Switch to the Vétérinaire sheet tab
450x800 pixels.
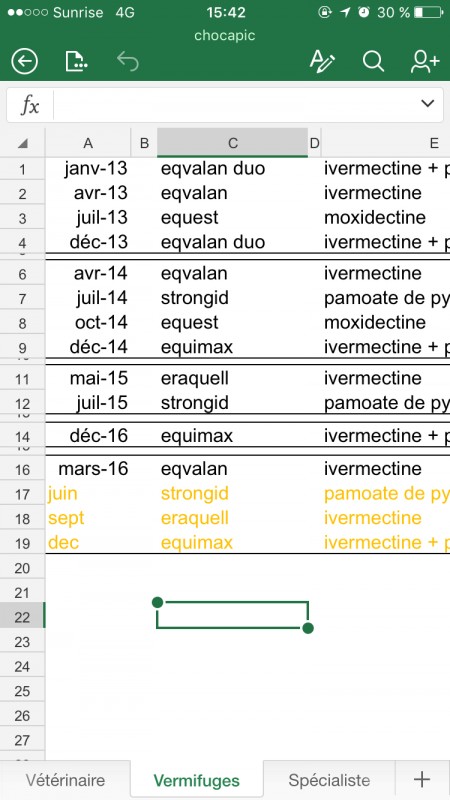click(x=65, y=780)
